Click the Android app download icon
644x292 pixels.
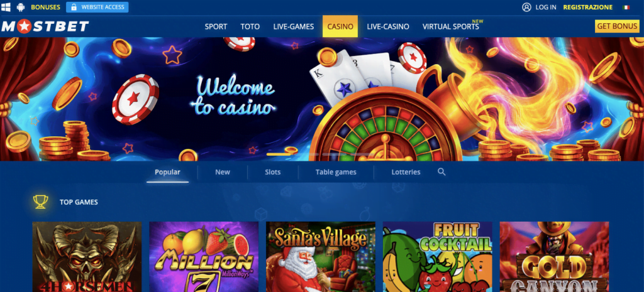[x=21, y=7]
